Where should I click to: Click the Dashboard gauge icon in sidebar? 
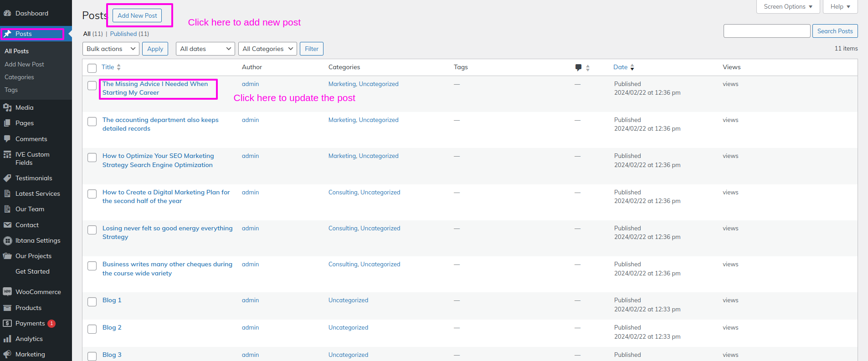pos(7,13)
